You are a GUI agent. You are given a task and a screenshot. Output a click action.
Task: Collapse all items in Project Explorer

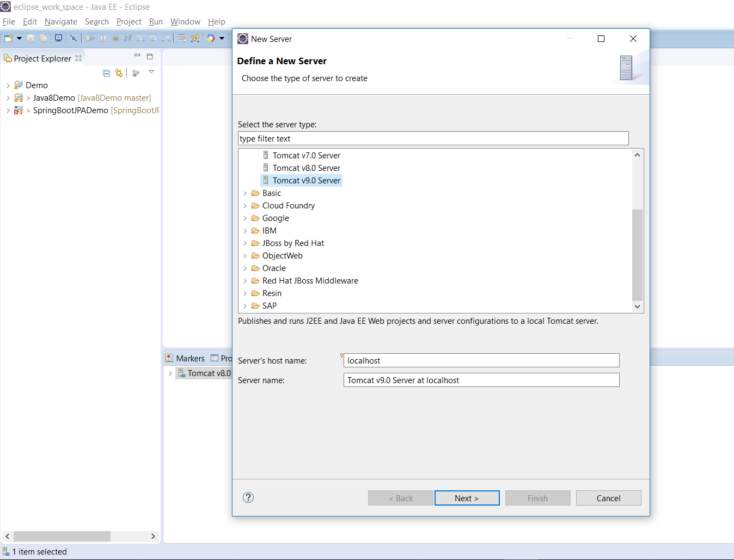click(x=107, y=73)
